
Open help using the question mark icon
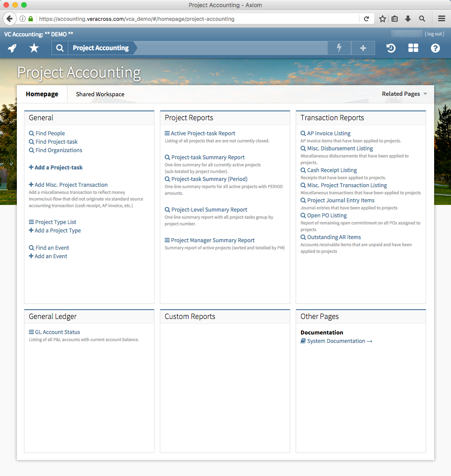[435, 48]
